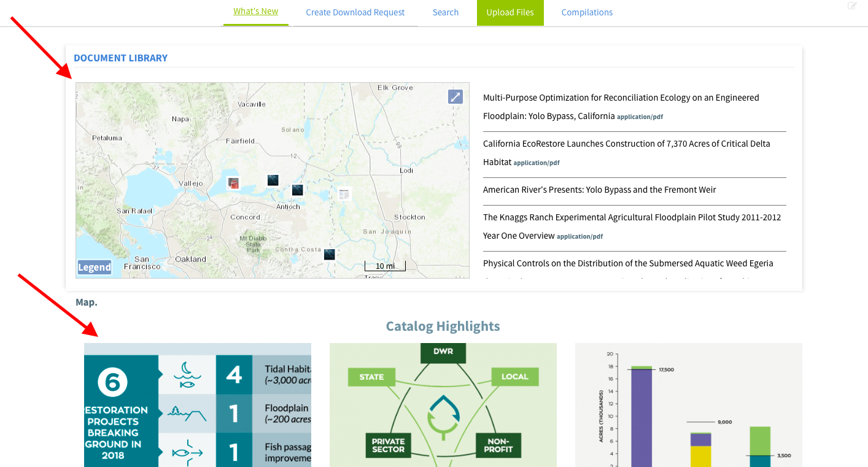
Task: Select the dark map marker north of Antioch
Action: (x=297, y=190)
